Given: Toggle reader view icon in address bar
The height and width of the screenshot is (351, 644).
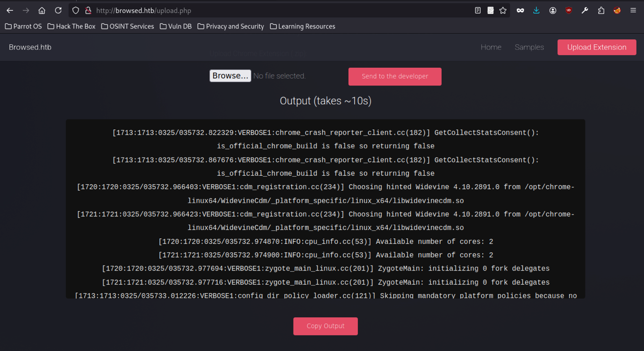Looking at the screenshot, I should pos(478,10).
